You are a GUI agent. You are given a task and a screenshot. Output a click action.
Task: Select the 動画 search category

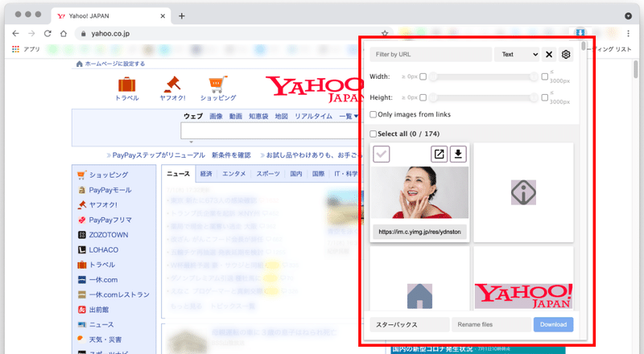point(235,116)
